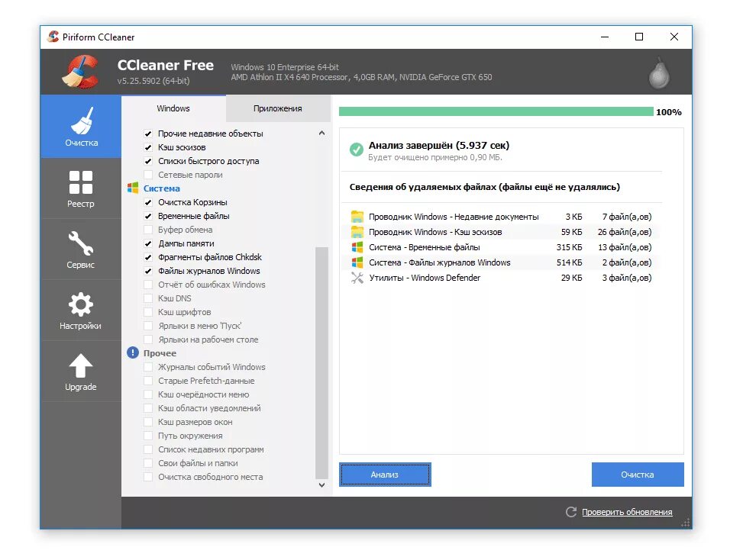Viewport: 743px width, 560px height.
Task: Uncheck Прочие недавние объекты
Action: click(x=148, y=134)
